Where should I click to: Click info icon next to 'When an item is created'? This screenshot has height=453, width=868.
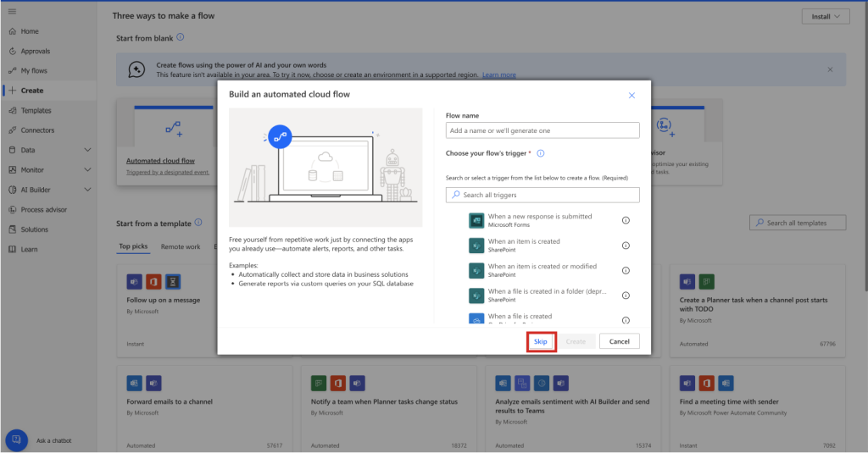click(626, 246)
